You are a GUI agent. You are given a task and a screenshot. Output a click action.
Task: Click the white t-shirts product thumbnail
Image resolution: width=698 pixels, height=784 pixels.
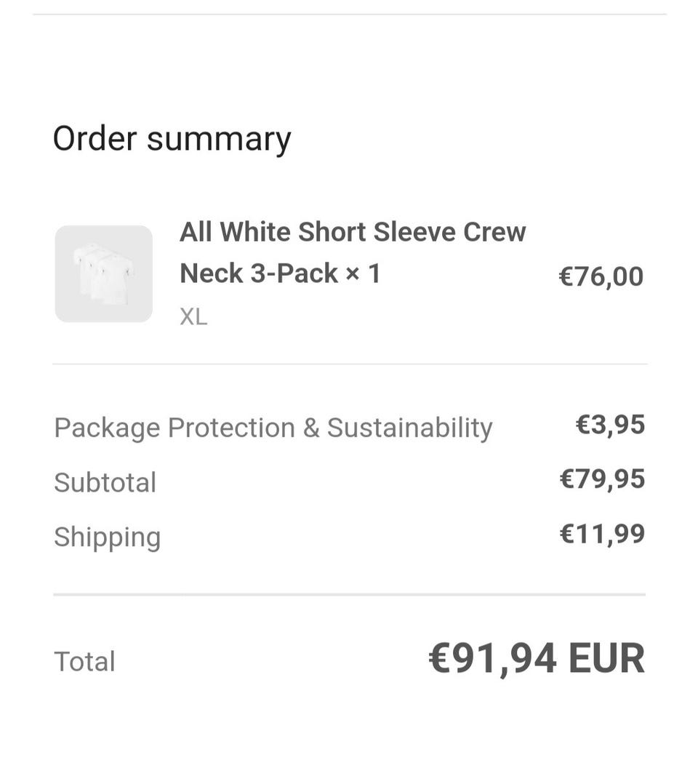pyautogui.click(x=104, y=274)
